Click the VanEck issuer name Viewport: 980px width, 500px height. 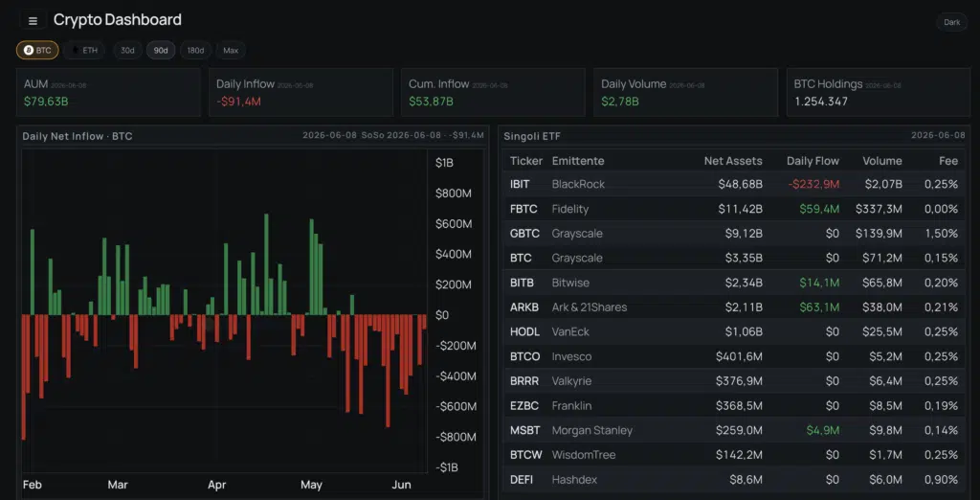(570, 331)
